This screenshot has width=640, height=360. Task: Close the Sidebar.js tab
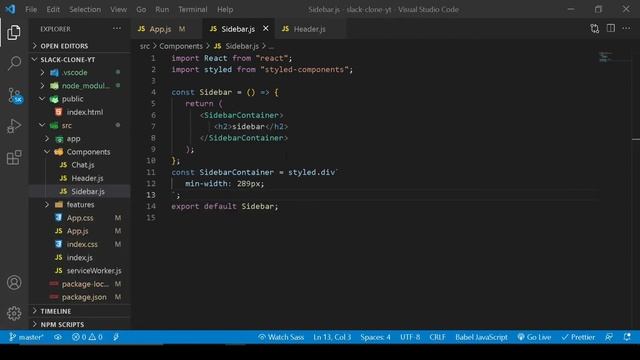click(x=266, y=29)
